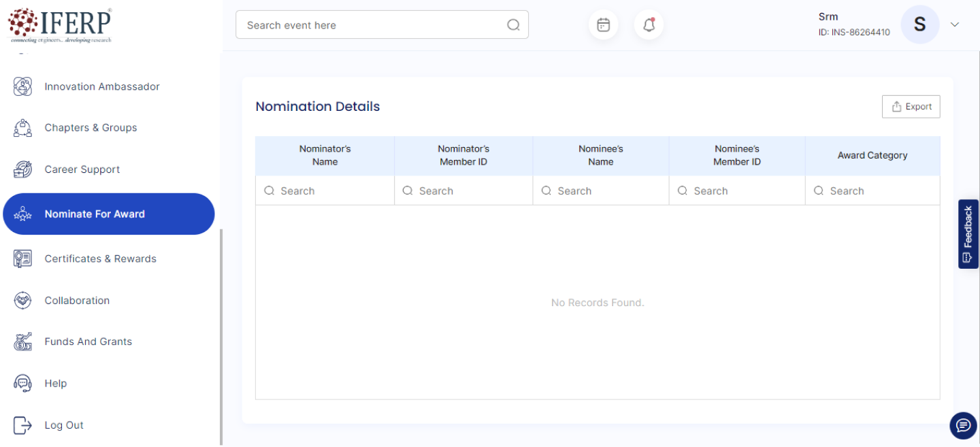Click the Help headset icon
The image size is (980, 447).
23,383
